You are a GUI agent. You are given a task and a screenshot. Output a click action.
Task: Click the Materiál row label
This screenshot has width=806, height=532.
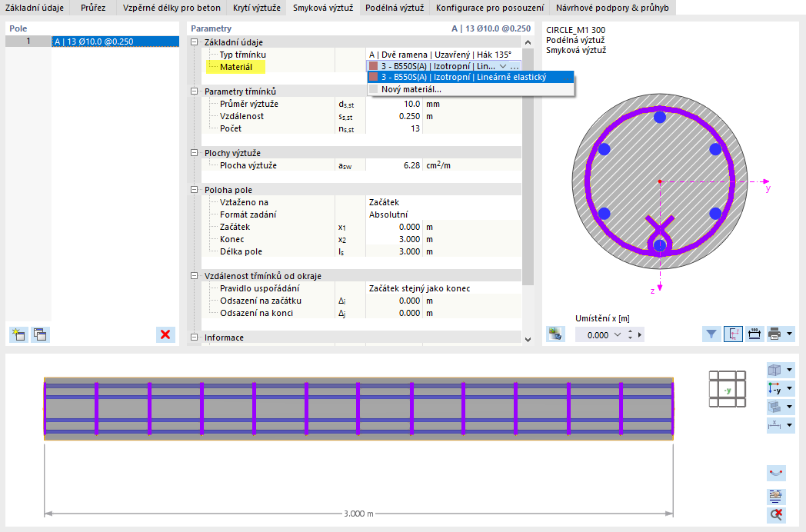[236, 67]
